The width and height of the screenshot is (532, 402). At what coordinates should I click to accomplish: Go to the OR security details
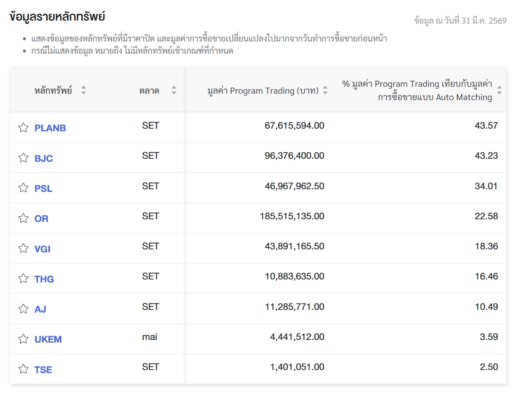42,219
